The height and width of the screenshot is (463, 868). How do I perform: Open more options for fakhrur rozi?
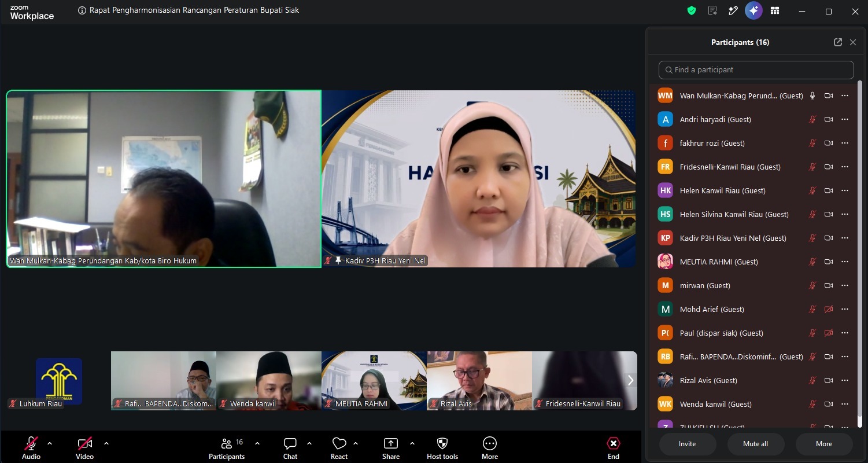pos(845,143)
